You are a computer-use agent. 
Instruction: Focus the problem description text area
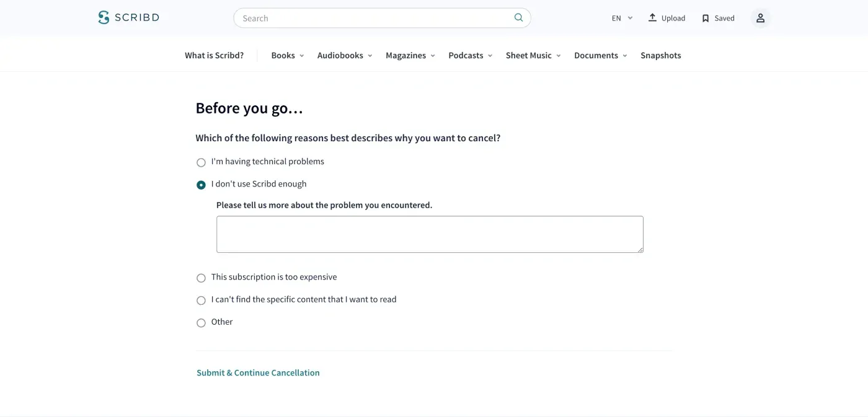[430, 234]
